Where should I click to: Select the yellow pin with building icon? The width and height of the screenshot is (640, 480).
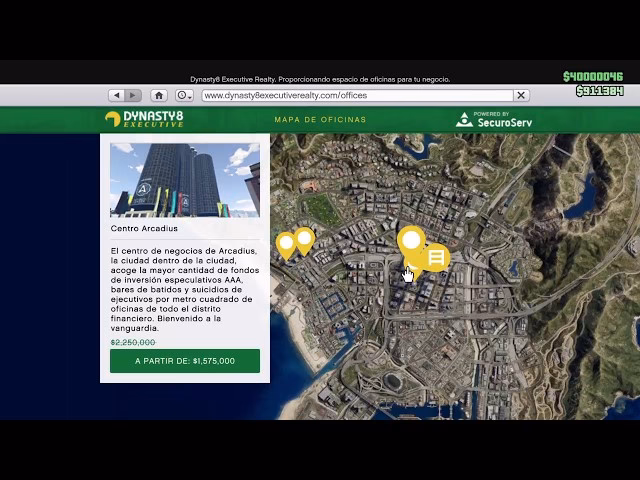click(436, 258)
